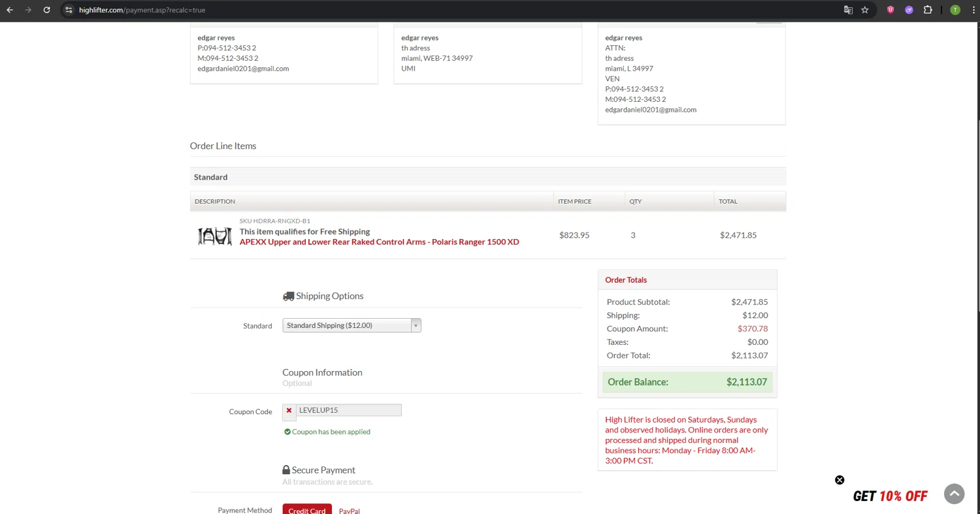Click the green checkmark beside coupon message
980x514 pixels.
pyautogui.click(x=287, y=432)
